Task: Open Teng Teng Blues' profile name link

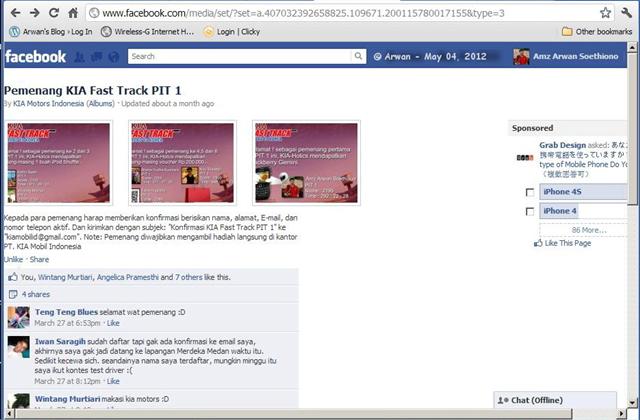Action: click(x=66, y=312)
